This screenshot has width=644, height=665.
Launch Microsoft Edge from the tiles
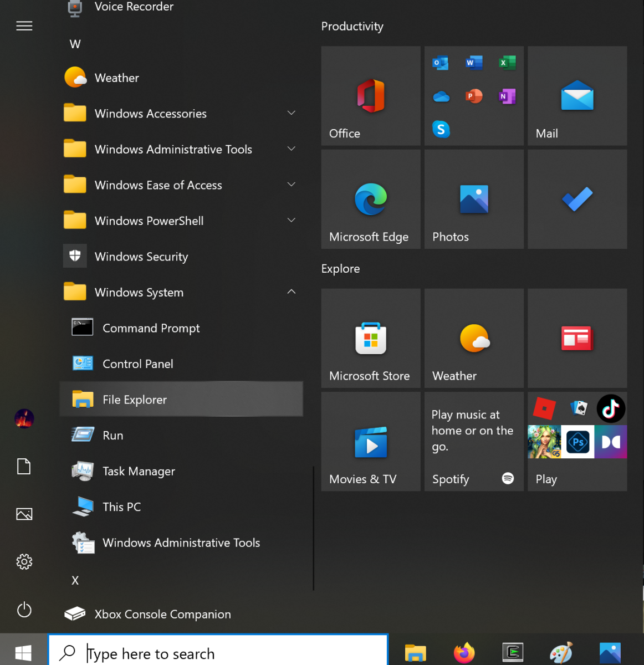370,199
